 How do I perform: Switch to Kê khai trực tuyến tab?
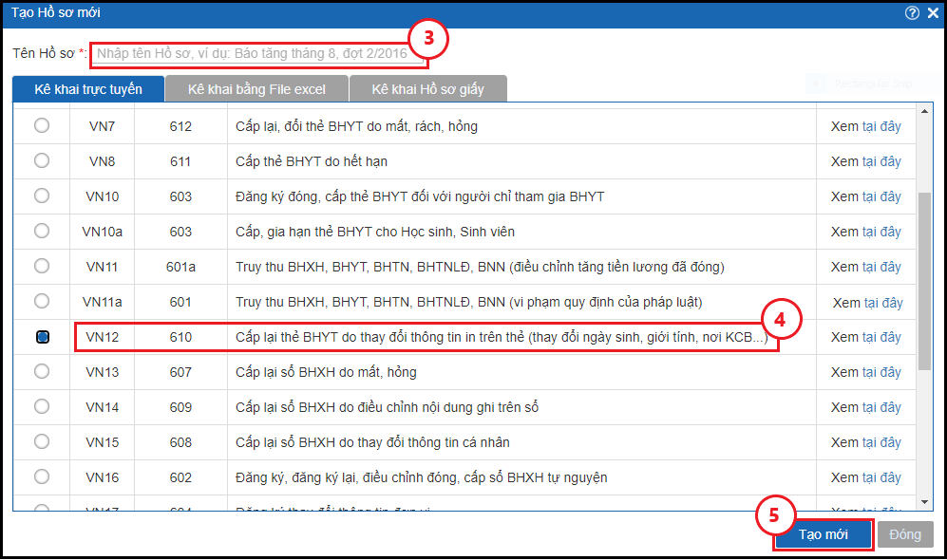click(88, 89)
